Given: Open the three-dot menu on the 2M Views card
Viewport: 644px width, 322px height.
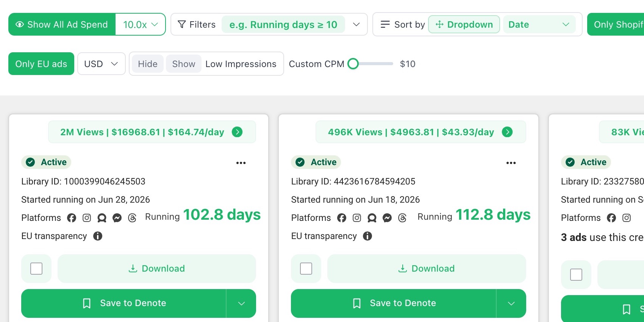Looking at the screenshot, I should pos(241,163).
